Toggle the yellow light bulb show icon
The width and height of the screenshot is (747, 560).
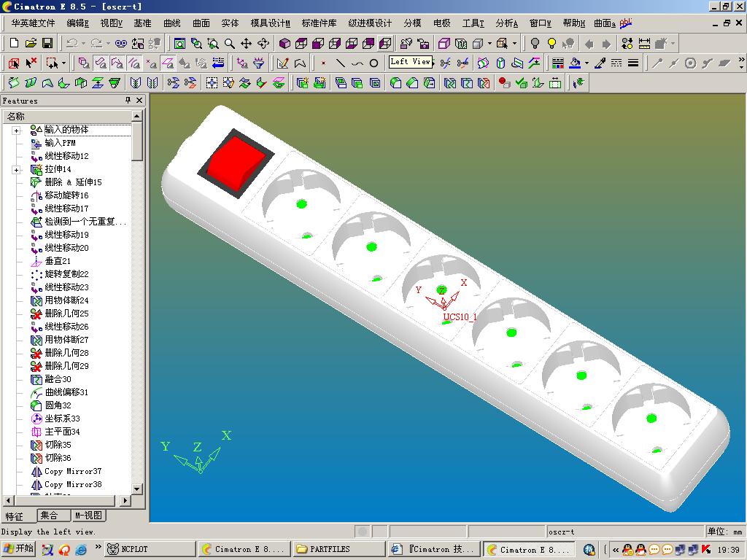click(551, 44)
